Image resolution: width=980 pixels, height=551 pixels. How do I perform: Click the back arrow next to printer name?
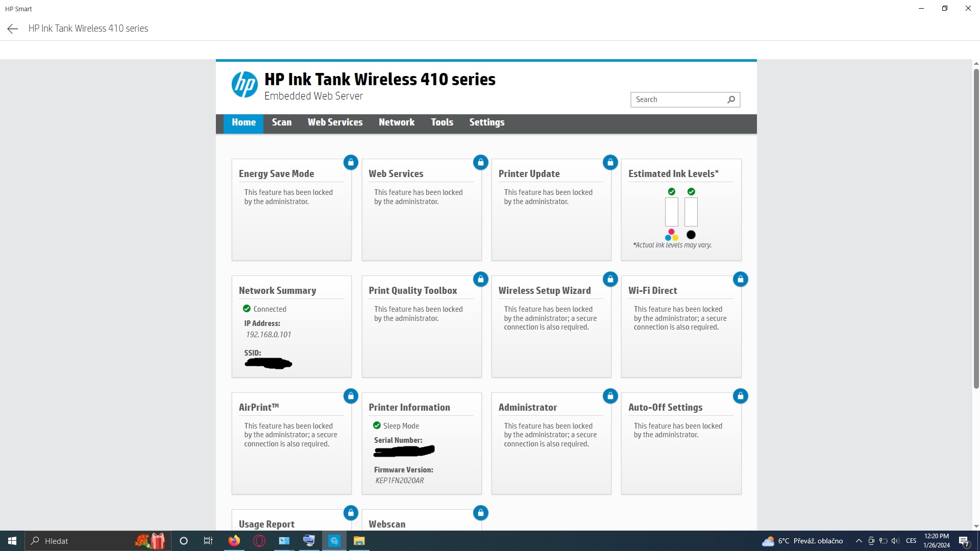coord(12,29)
